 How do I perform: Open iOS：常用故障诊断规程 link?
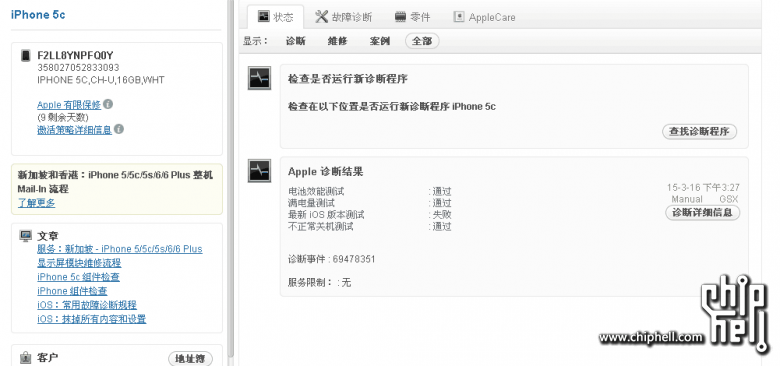click(x=87, y=305)
